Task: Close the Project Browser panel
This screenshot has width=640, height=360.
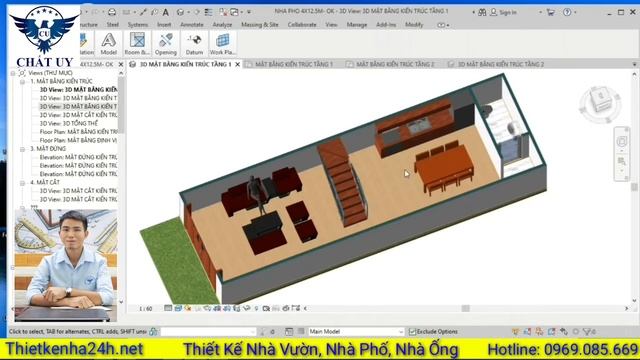Action: coord(121,64)
